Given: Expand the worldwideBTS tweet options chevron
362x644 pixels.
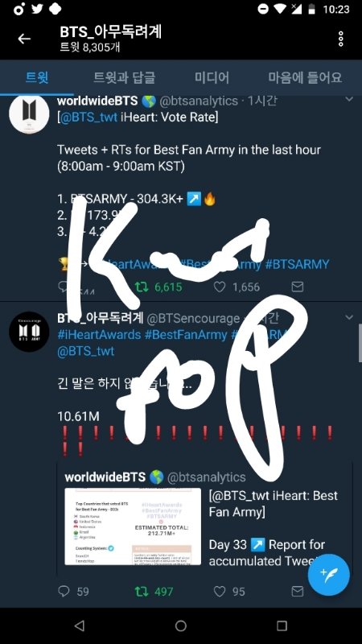Looking at the screenshot, I should [349, 99].
